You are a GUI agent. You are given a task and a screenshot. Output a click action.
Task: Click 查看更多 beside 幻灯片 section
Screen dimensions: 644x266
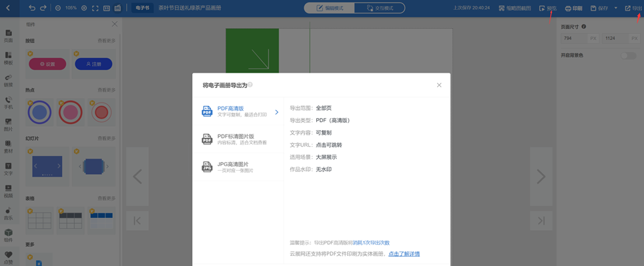[x=106, y=139]
